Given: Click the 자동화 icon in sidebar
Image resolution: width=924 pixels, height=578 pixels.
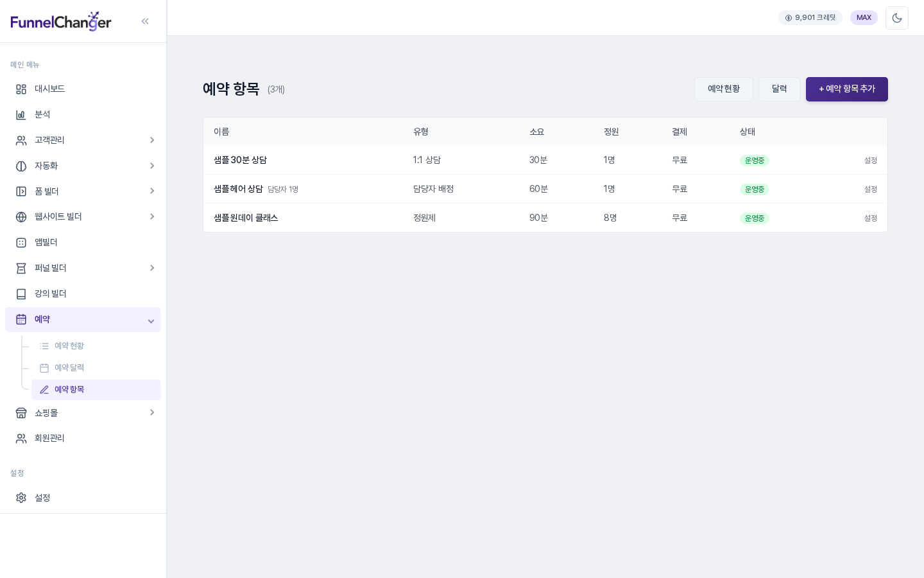Looking at the screenshot, I should point(21,166).
